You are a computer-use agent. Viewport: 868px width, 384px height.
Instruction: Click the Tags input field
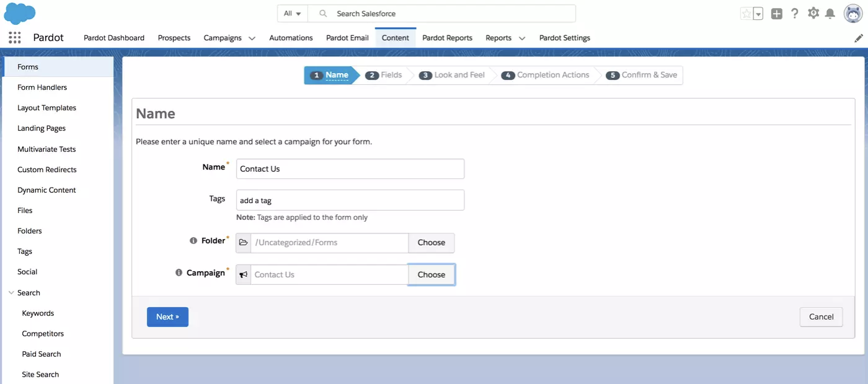coord(350,200)
